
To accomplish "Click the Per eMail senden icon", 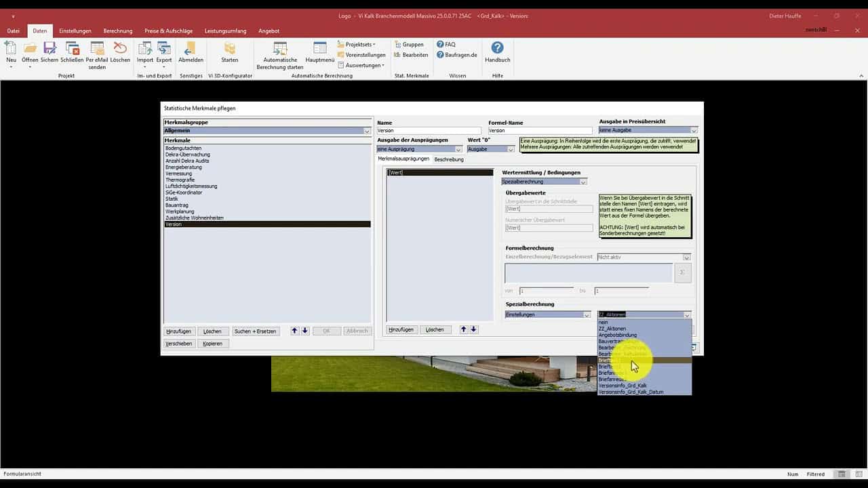I will [97, 49].
